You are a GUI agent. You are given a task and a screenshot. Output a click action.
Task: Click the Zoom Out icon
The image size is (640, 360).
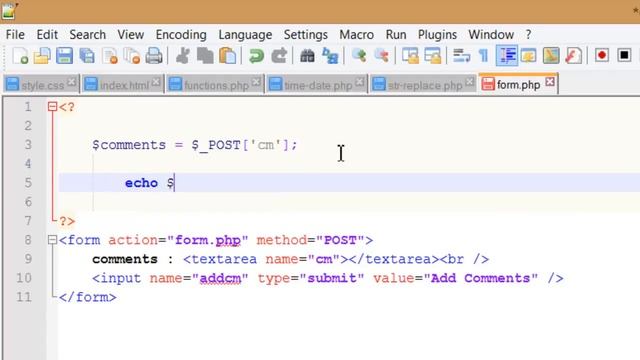pyautogui.click(x=381, y=56)
